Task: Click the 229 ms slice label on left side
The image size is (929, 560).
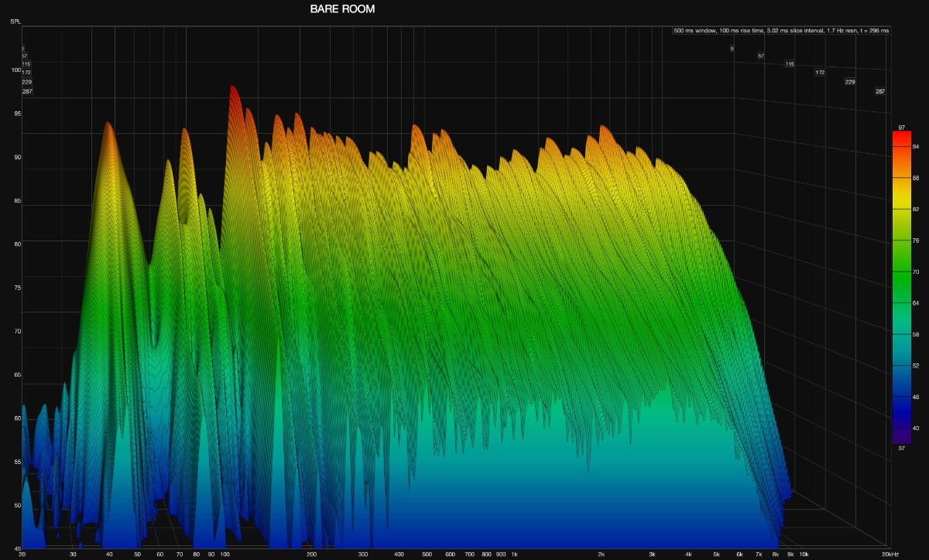Action: click(x=27, y=82)
